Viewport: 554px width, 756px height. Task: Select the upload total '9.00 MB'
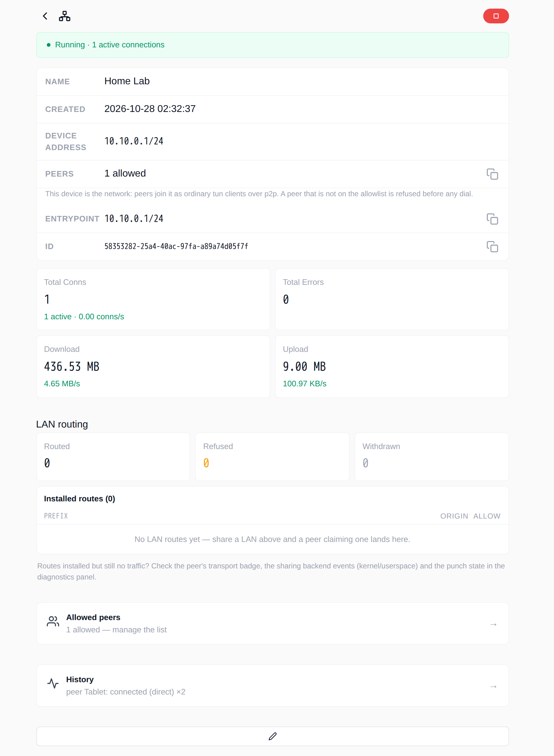pos(304,367)
